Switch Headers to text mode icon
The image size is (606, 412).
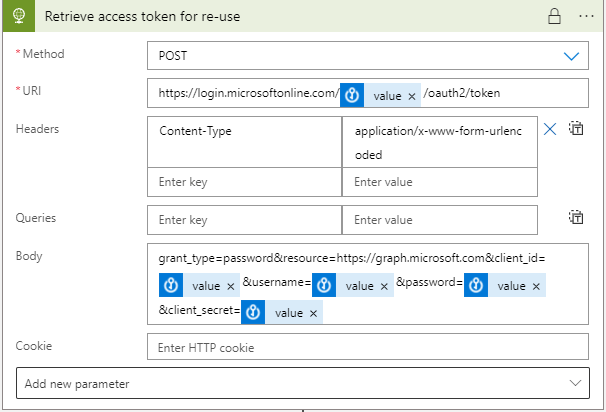(576, 128)
